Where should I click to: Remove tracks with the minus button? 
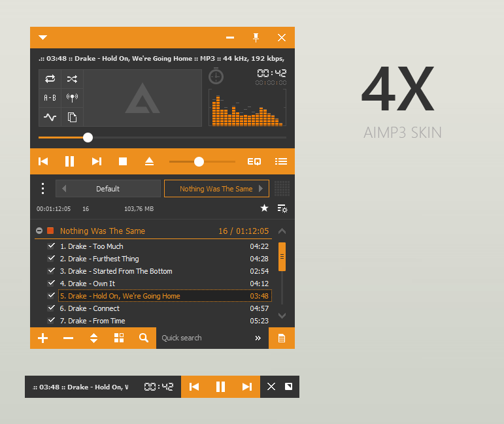(x=68, y=338)
